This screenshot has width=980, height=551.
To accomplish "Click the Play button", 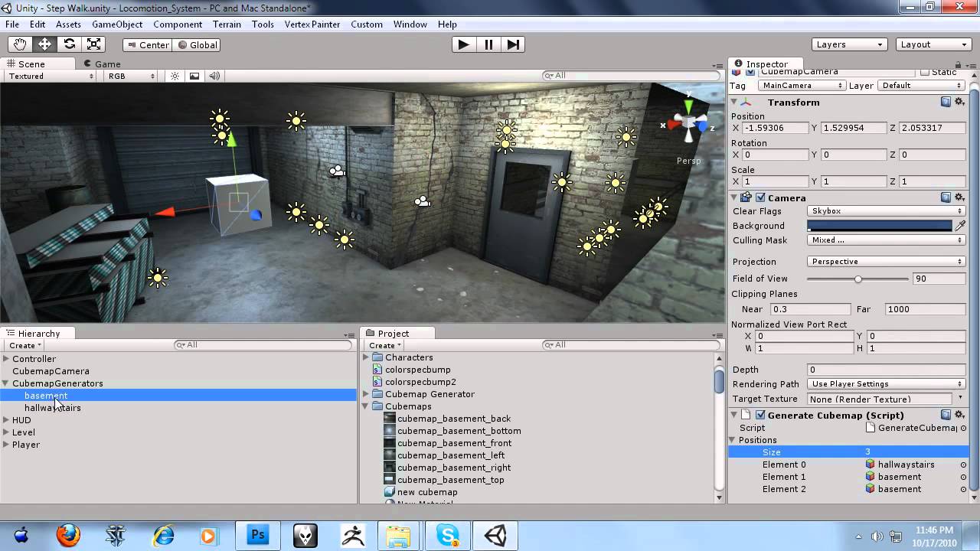I will tap(463, 44).
